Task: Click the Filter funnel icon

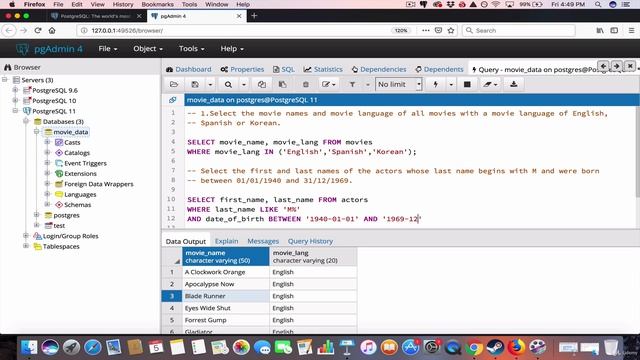Action: (352, 84)
